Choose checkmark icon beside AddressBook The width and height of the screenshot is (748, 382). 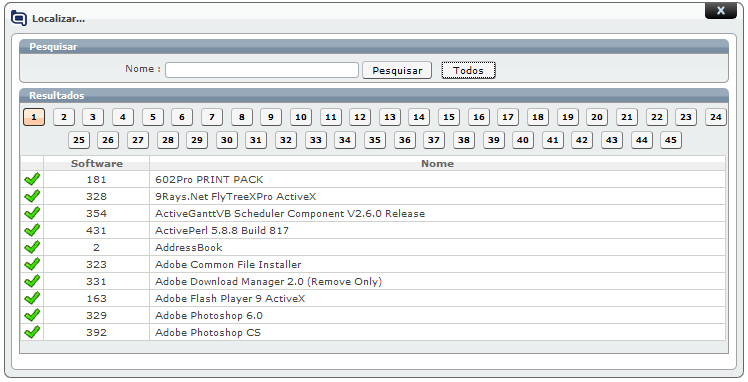click(x=32, y=248)
